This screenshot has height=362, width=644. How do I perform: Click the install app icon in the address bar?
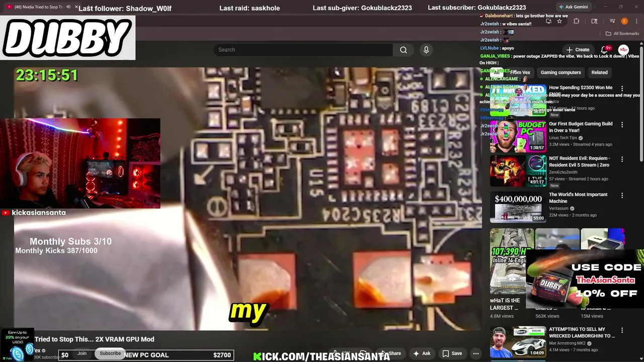pos(548,21)
